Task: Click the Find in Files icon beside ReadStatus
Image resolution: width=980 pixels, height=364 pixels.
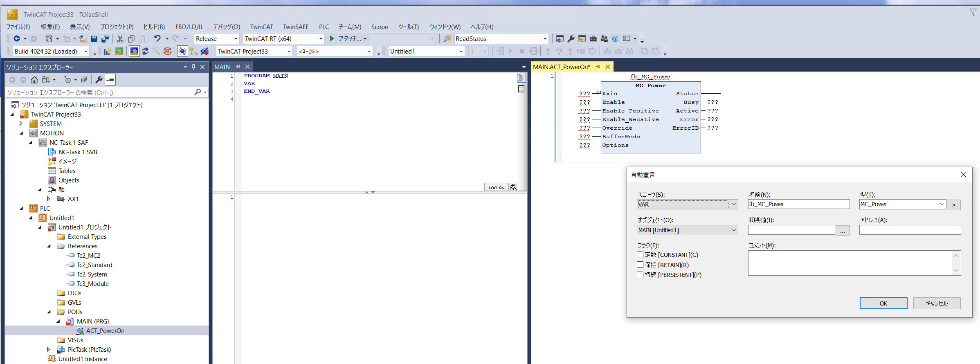Action: click(447, 39)
